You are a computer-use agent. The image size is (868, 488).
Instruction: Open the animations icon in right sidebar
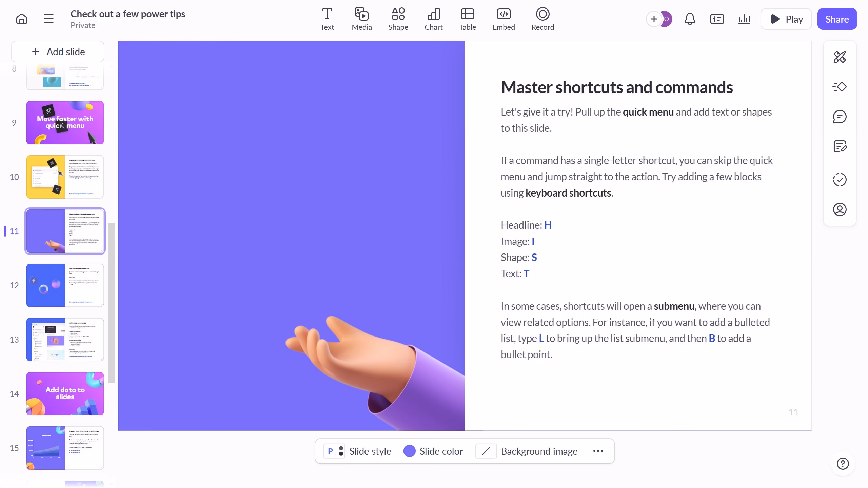pyautogui.click(x=840, y=87)
